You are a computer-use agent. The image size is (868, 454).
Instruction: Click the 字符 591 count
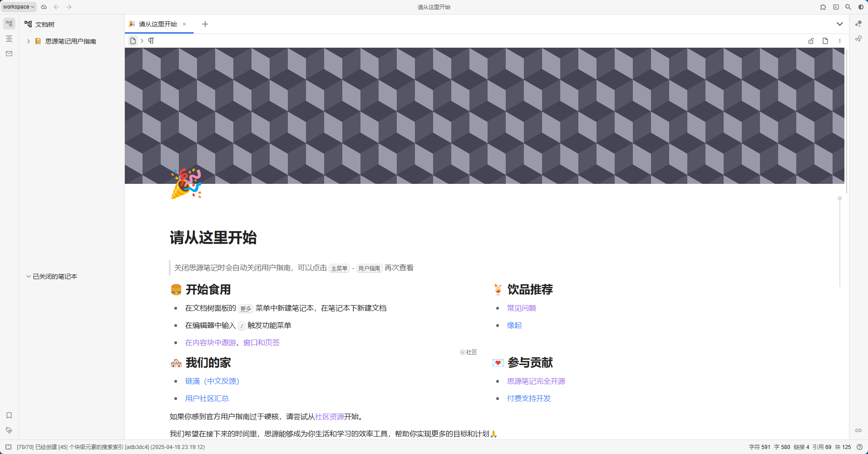(759, 447)
